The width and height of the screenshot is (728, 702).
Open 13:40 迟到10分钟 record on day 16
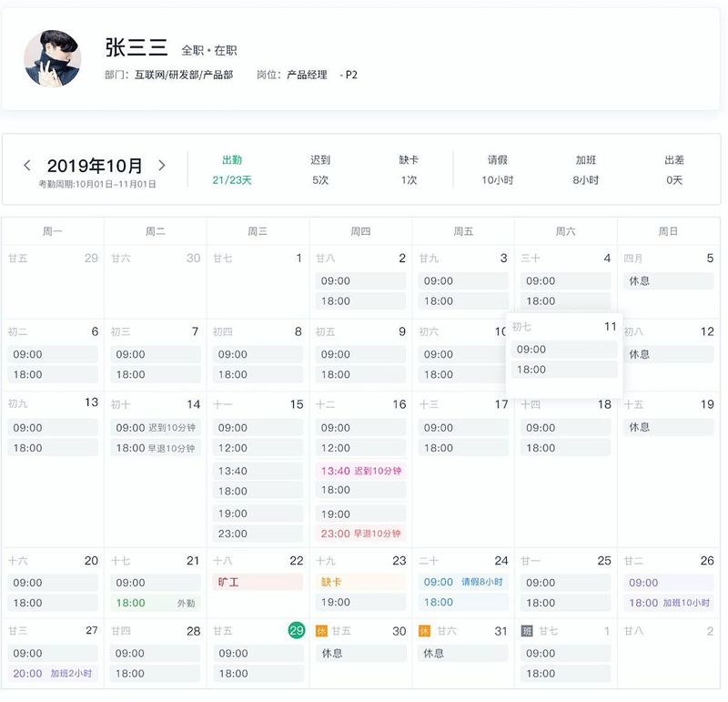coord(360,471)
